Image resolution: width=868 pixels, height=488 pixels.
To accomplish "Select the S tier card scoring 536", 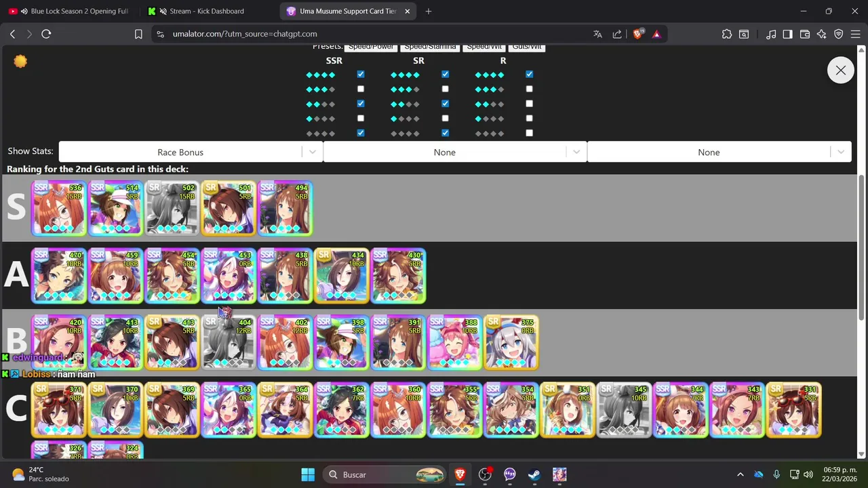I will coord(58,208).
